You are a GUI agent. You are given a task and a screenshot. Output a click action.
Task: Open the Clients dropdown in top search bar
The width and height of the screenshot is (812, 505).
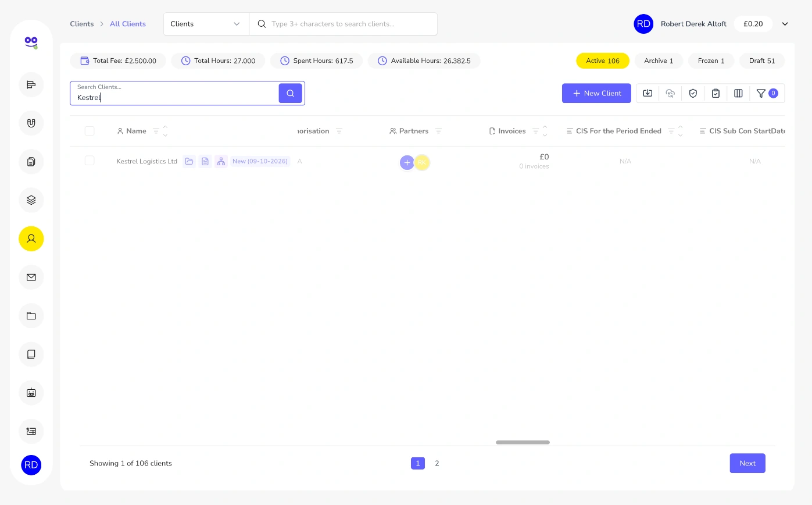pyautogui.click(x=206, y=24)
